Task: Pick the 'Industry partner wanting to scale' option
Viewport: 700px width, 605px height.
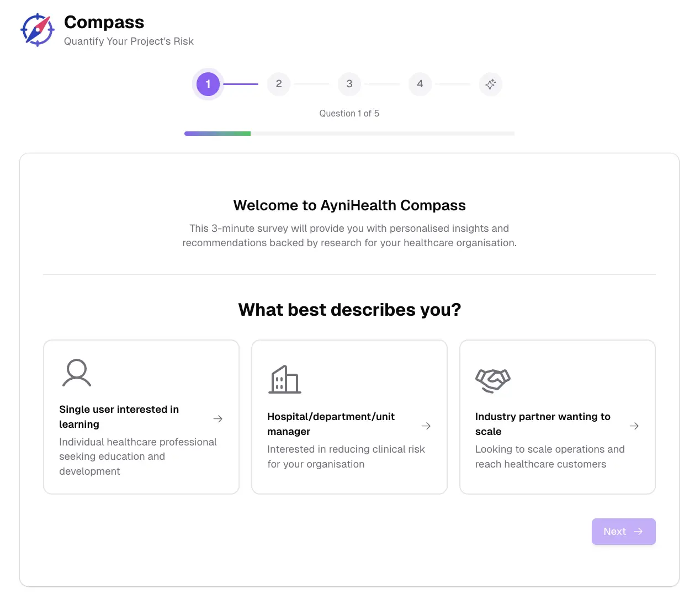Action: pyautogui.click(x=557, y=417)
